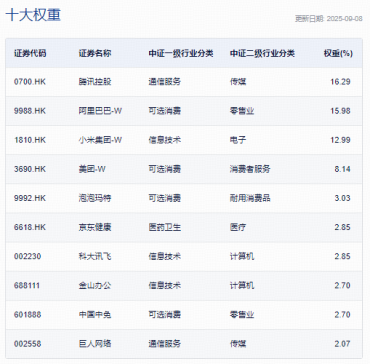Click the name 阿里巴巴-W
Viewport: 371px width, 364px height.
100,111
